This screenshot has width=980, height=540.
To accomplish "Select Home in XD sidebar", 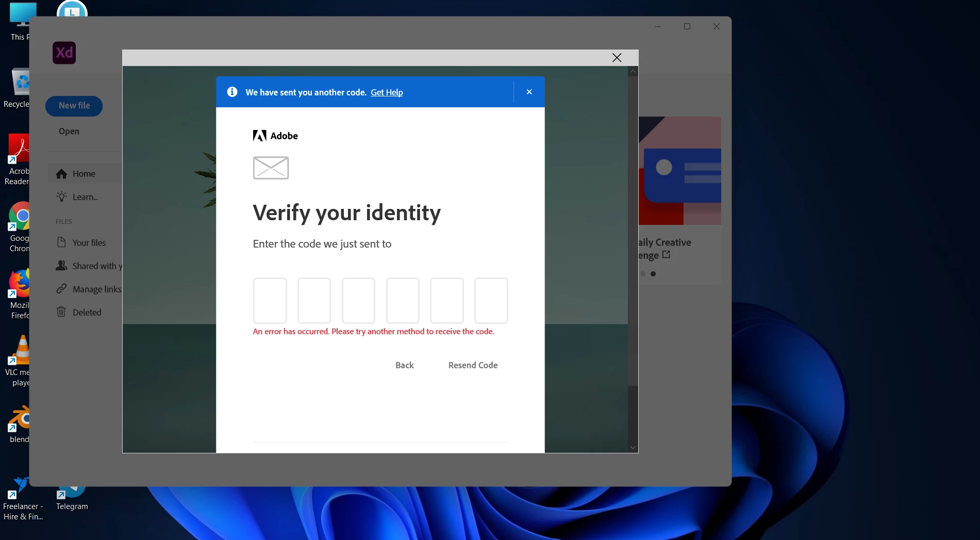I will tap(85, 174).
